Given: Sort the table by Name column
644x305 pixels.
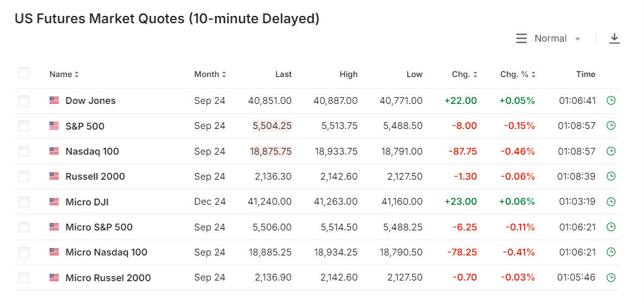Looking at the screenshot, I should tap(64, 75).
